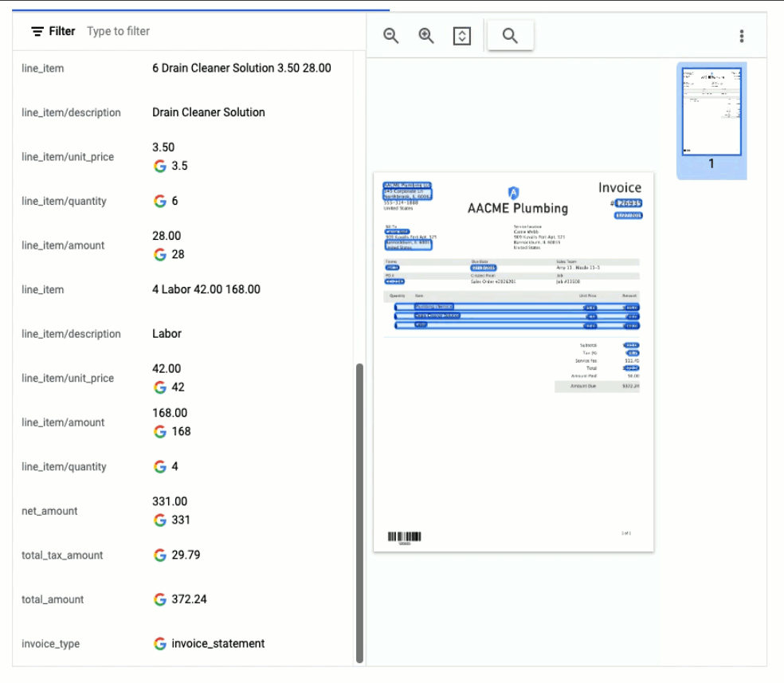This screenshot has height=683, width=784.
Task: Open the document search tool
Action: [510, 36]
